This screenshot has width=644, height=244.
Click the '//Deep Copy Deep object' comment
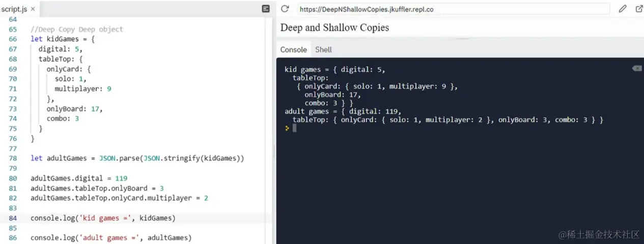(x=77, y=29)
